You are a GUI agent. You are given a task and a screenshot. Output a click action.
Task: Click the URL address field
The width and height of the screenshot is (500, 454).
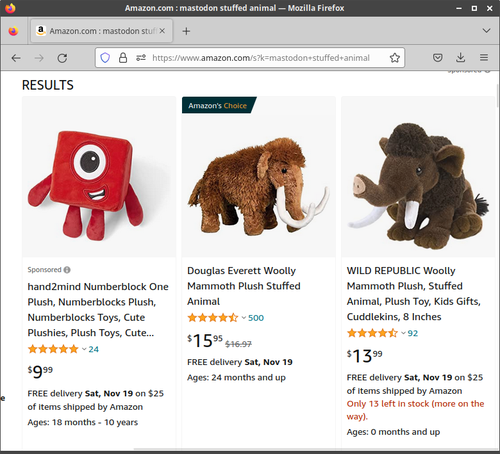(261, 58)
